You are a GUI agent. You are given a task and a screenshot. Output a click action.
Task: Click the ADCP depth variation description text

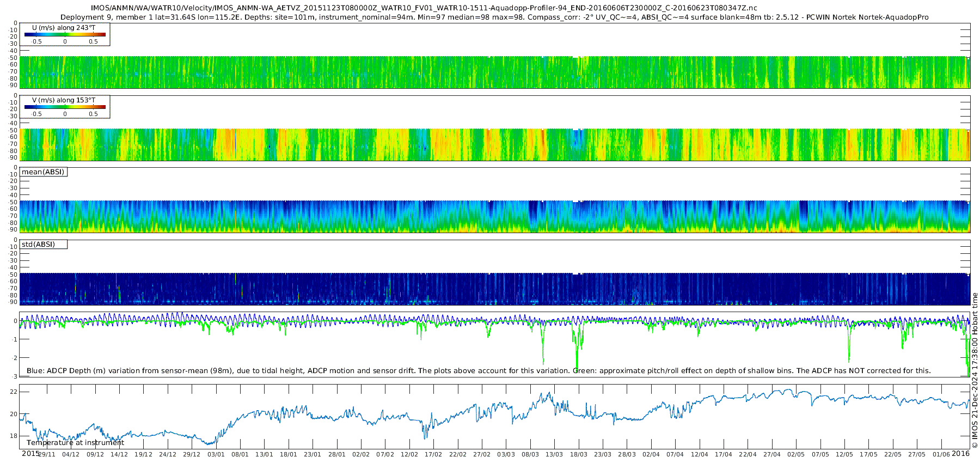[479, 371]
